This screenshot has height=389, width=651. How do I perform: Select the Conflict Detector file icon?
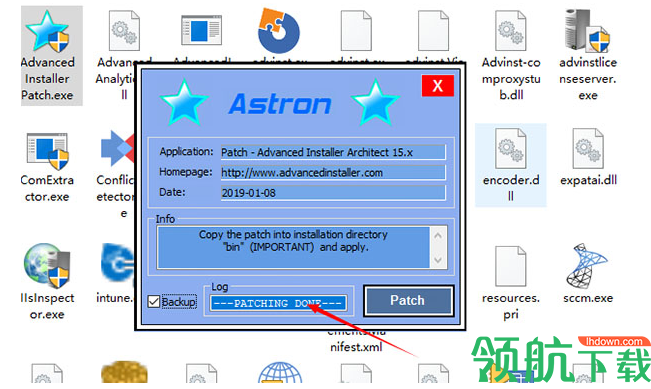117,149
